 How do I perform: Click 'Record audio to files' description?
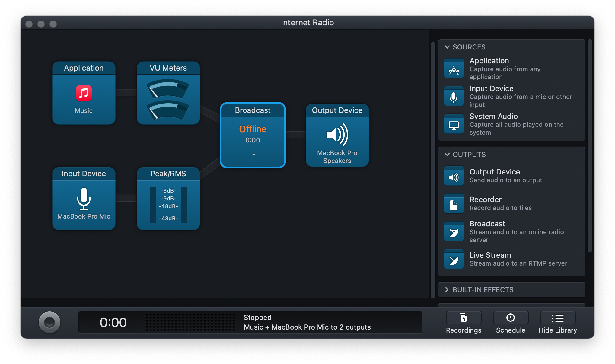[x=500, y=208]
